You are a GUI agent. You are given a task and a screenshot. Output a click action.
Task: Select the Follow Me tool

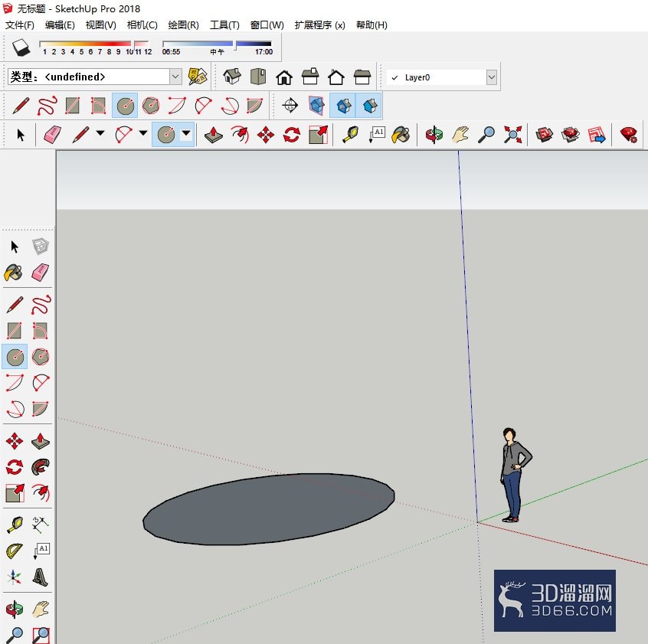(41, 467)
